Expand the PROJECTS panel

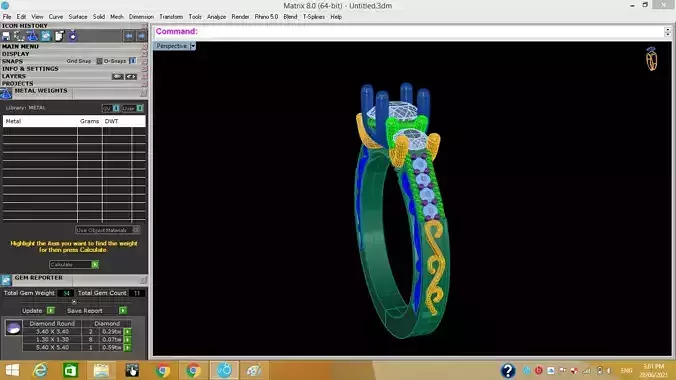pyautogui.click(x=17, y=83)
